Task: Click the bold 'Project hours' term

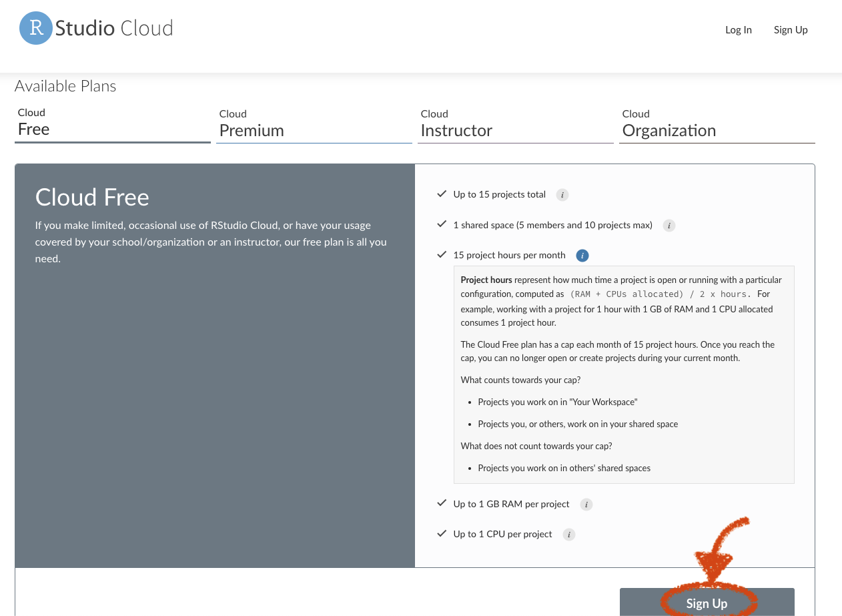Action: tap(486, 280)
